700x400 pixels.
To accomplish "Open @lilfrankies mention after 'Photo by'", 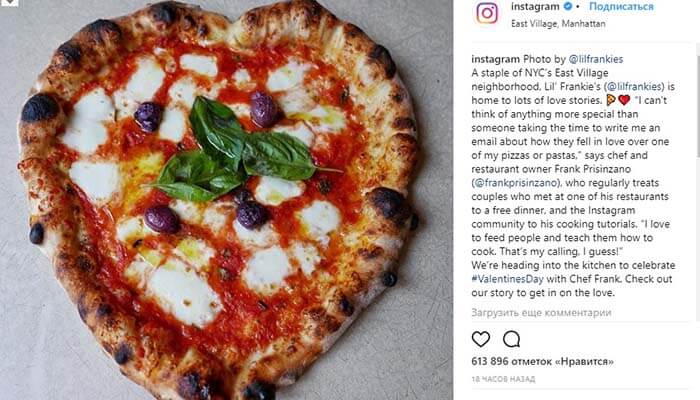I will [596, 59].
